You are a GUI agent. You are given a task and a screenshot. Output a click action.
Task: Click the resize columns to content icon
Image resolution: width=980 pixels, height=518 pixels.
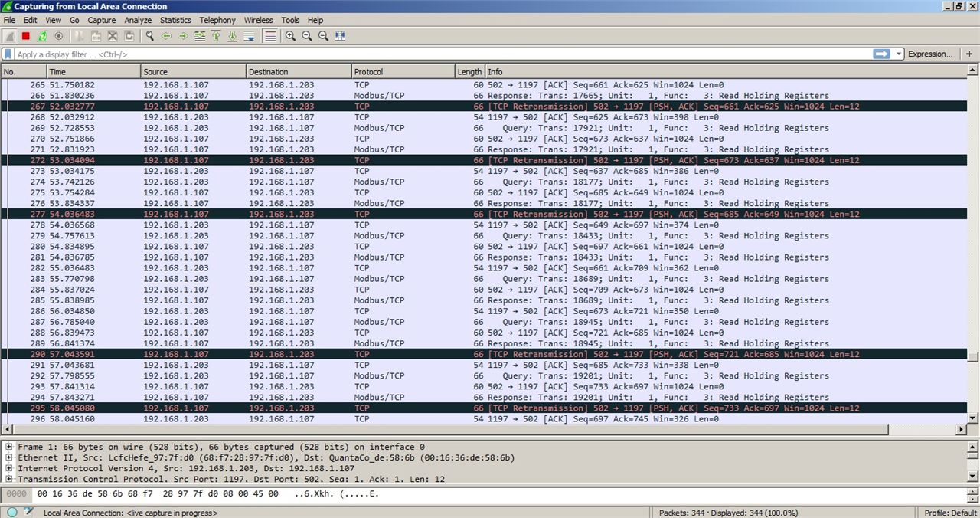[x=340, y=36]
